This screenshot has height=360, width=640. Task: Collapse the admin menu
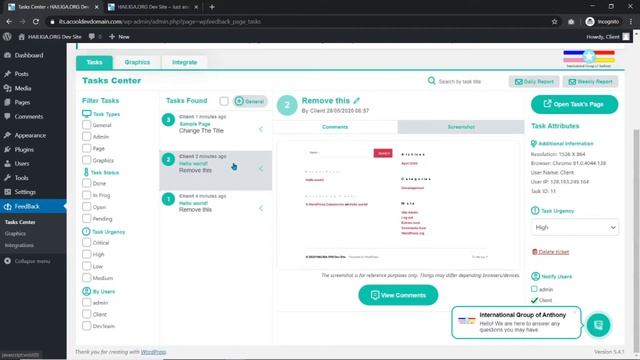point(28,261)
